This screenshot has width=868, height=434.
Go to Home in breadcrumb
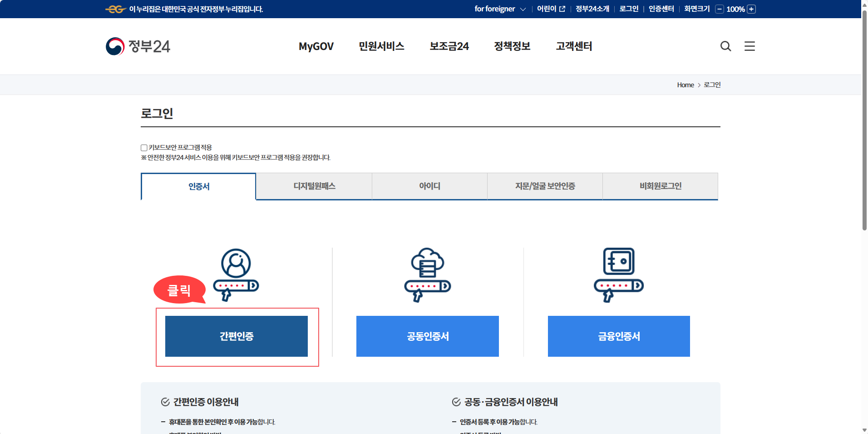(x=686, y=85)
